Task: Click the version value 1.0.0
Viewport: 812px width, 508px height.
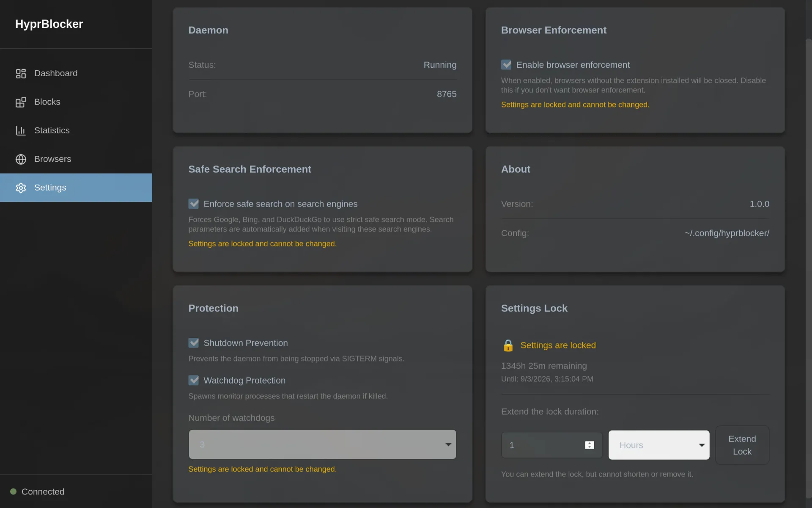Action: (x=759, y=204)
